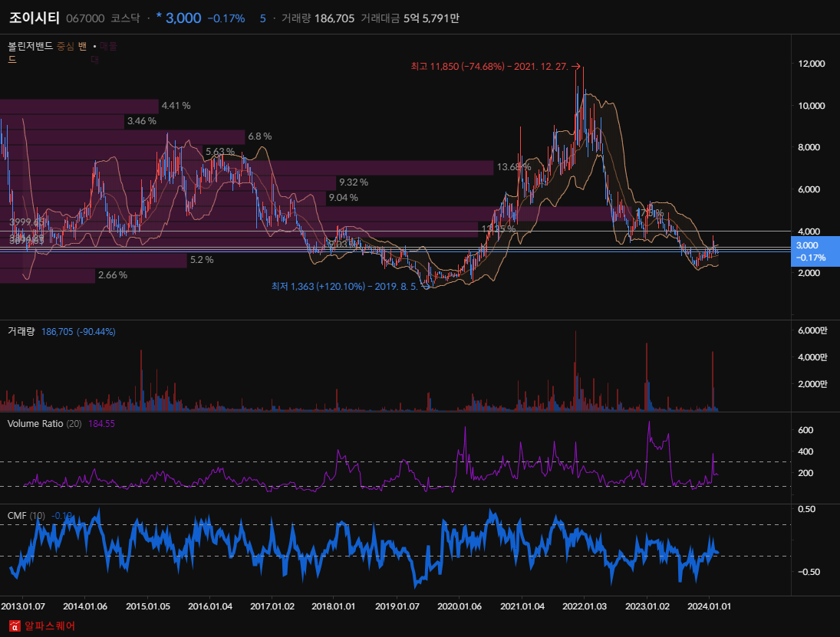Click the 4,000만 volume axis label
Screen dimensions: 840x637
tap(812, 357)
